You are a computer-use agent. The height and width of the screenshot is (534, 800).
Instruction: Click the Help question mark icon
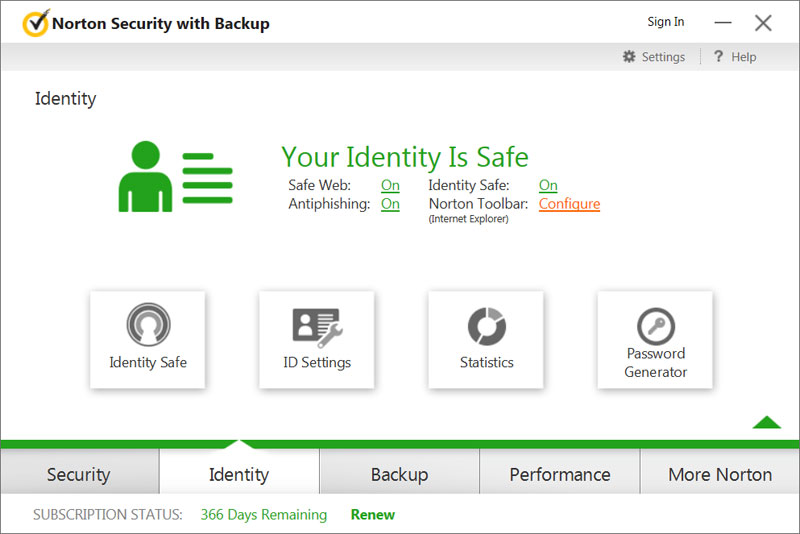718,56
